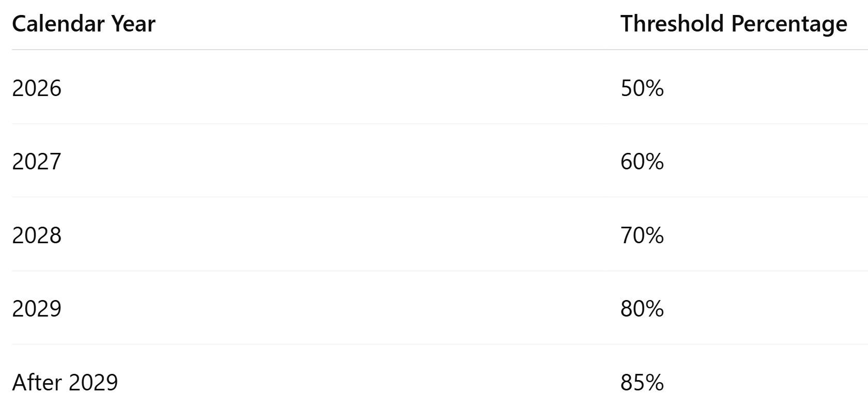This screenshot has width=868, height=409.
Task: Select the 50% threshold value
Action: coord(642,88)
